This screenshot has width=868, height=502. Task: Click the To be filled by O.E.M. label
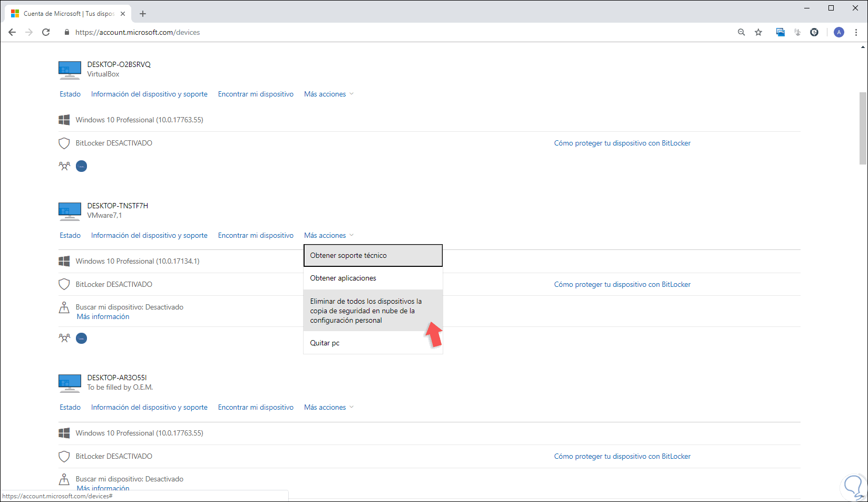tap(120, 387)
